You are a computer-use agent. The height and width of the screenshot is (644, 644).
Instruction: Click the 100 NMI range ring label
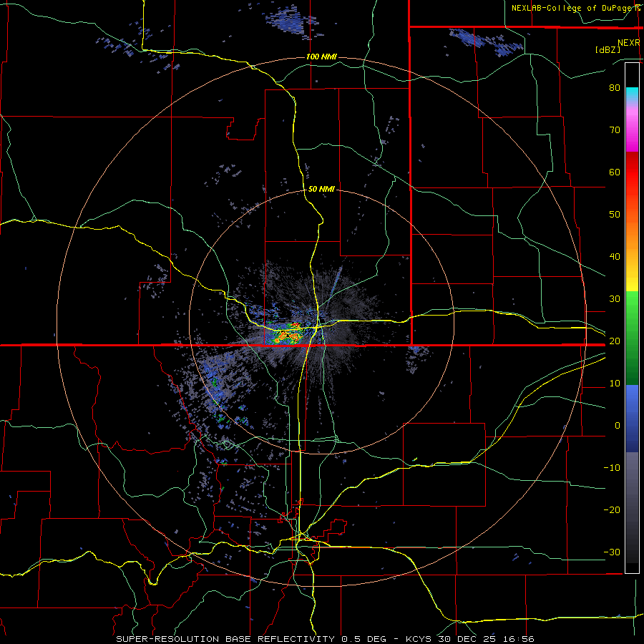(x=321, y=57)
